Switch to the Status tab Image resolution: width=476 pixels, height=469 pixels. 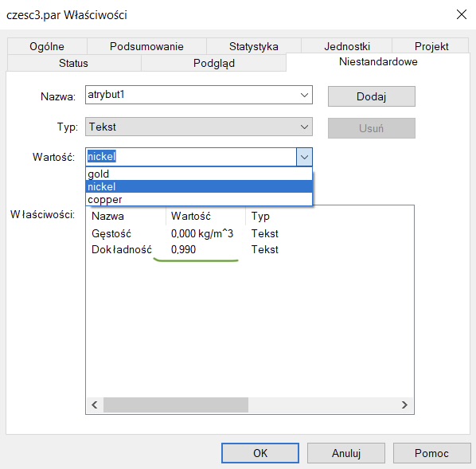[74, 63]
